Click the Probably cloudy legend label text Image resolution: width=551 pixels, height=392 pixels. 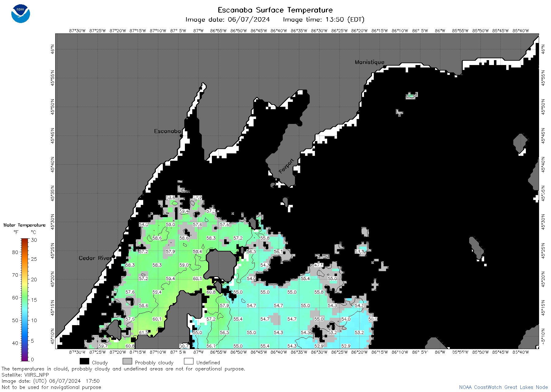click(x=154, y=363)
